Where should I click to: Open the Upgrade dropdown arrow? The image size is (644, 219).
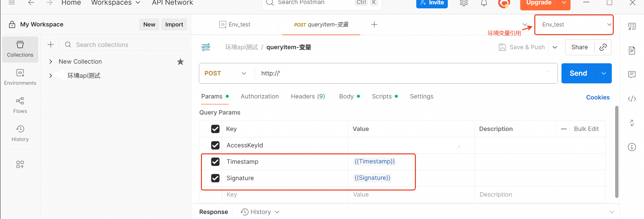(564, 3)
